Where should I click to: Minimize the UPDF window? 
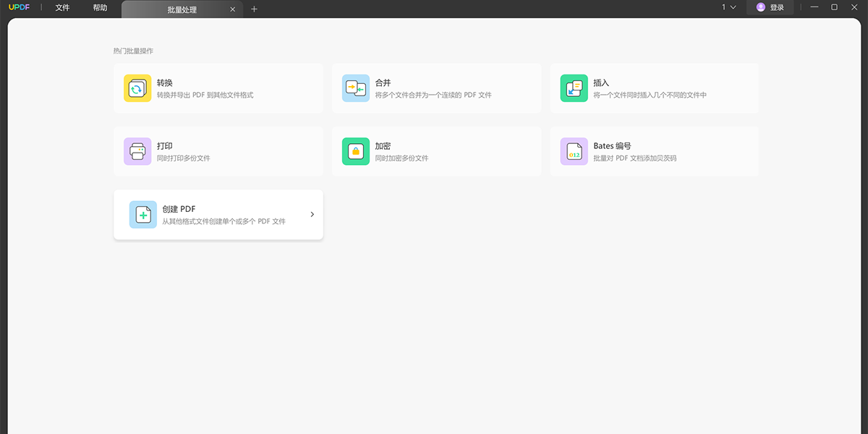815,7
